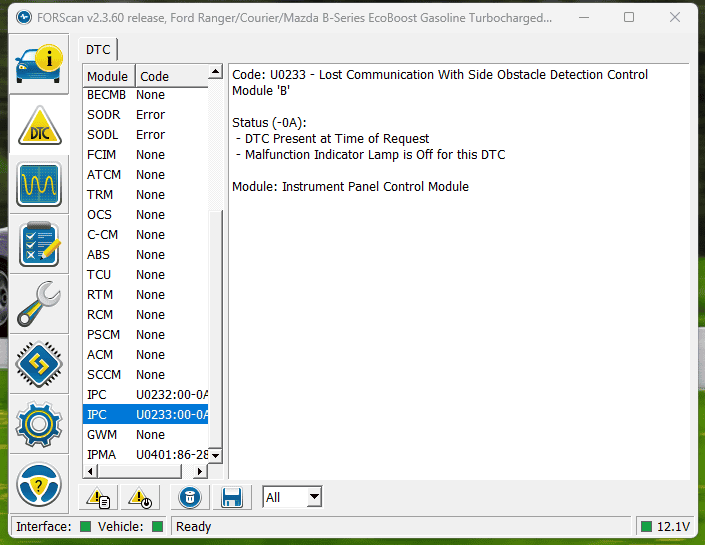Click the DTC warning button with power symbol

(x=140, y=497)
